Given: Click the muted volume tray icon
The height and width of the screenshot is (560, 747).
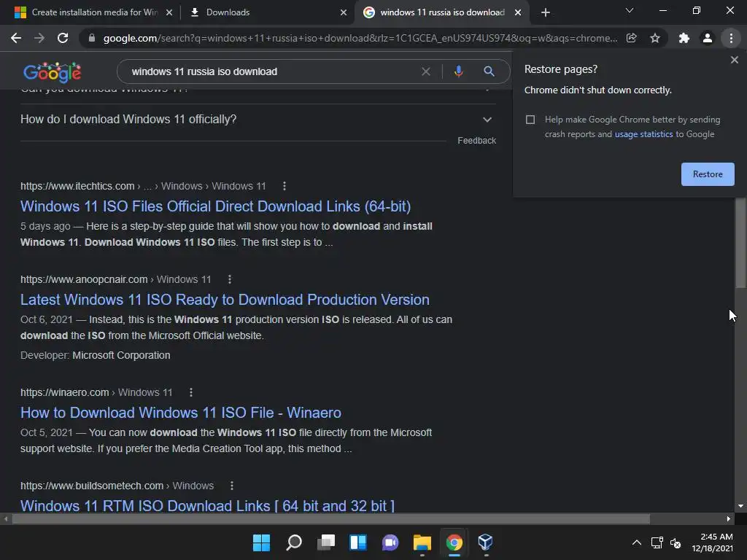Looking at the screenshot, I should (x=675, y=542).
